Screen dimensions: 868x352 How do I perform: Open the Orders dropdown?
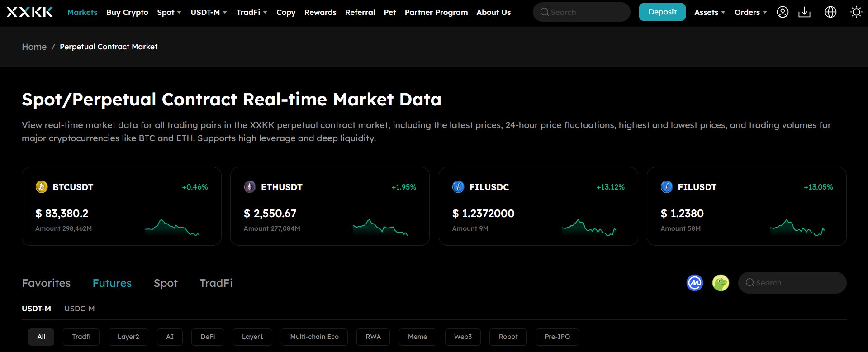(751, 12)
